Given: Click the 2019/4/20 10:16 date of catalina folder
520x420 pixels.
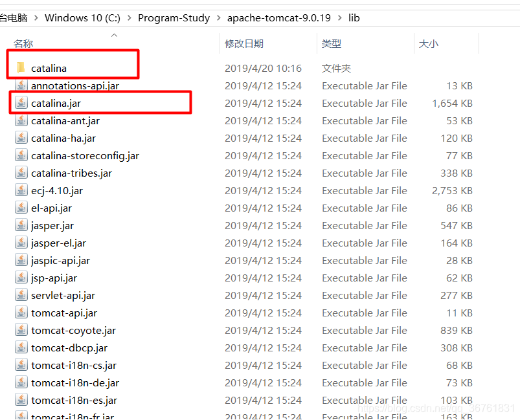Looking at the screenshot, I should point(264,69).
